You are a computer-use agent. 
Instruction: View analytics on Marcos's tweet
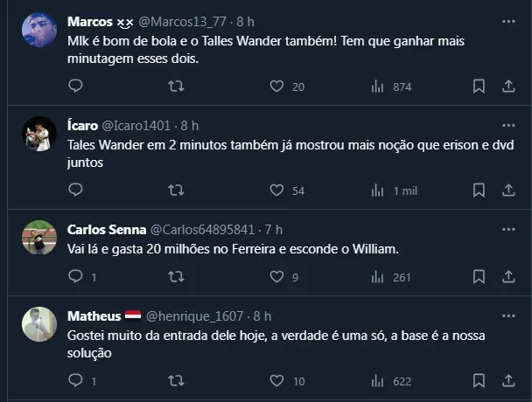pyautogui.click(x=378, y=87)
